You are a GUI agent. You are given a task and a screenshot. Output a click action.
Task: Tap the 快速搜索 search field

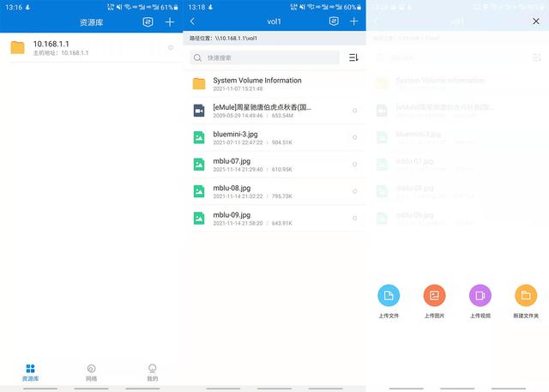coord(264,58)
